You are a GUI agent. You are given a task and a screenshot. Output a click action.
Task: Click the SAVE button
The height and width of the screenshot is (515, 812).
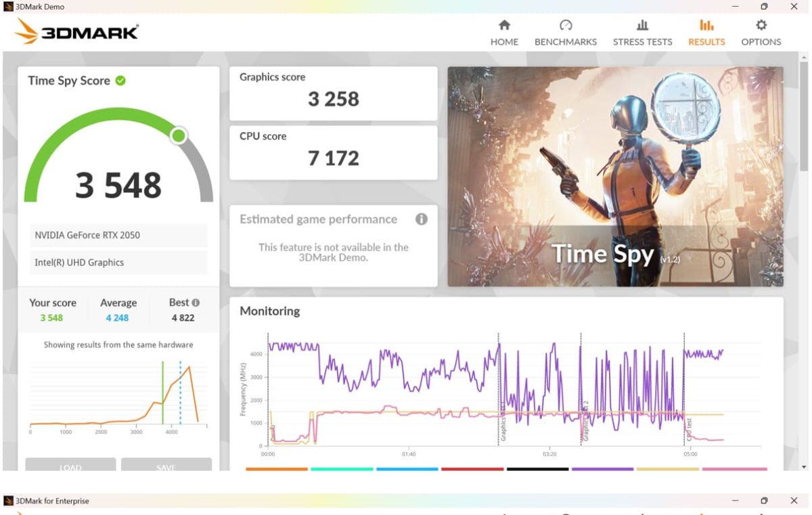click(166, 465)
